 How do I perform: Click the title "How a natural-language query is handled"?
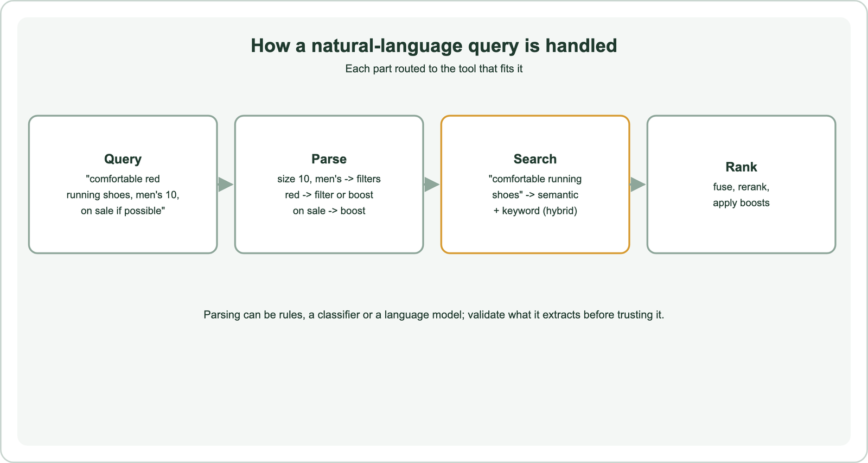coord(433,46)
